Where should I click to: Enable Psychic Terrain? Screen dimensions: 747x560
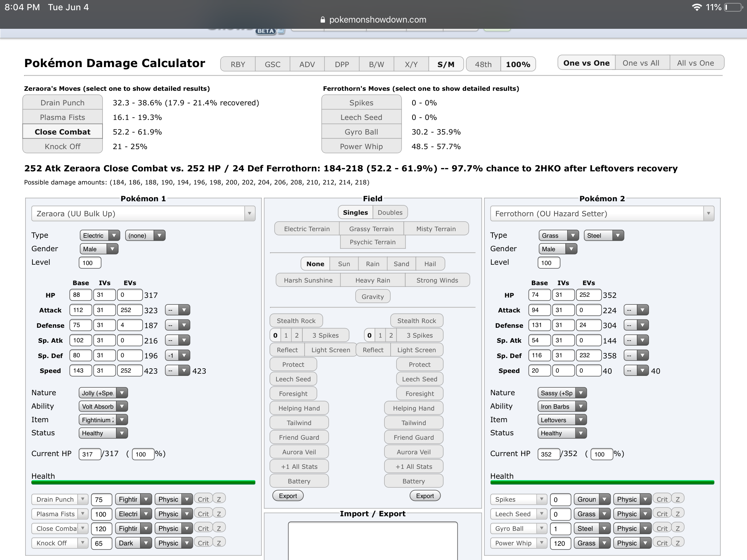click(x=372, y=242)
